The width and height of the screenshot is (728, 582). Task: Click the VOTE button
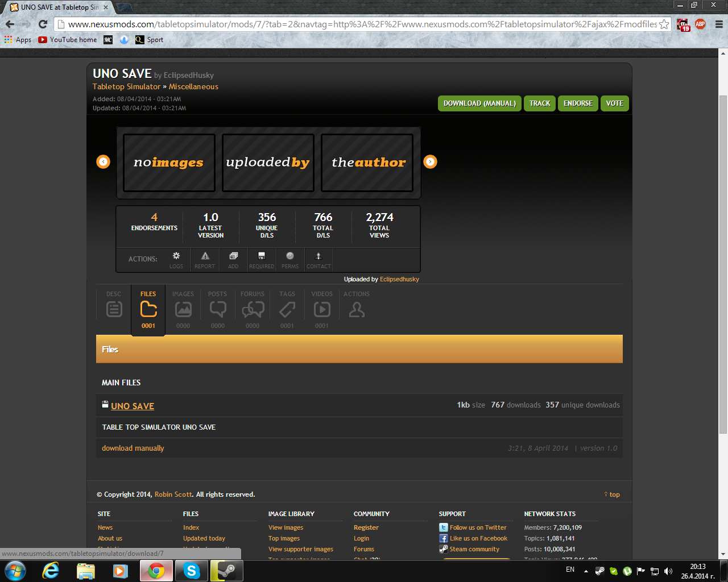click(x=615, y=103)
